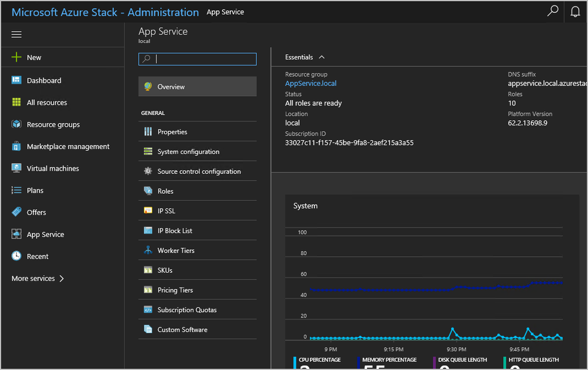The width and height of the screenshot is (588, 370).
Task: Toggle the hamburger menu in sidebar
Action: pos(16,35)
